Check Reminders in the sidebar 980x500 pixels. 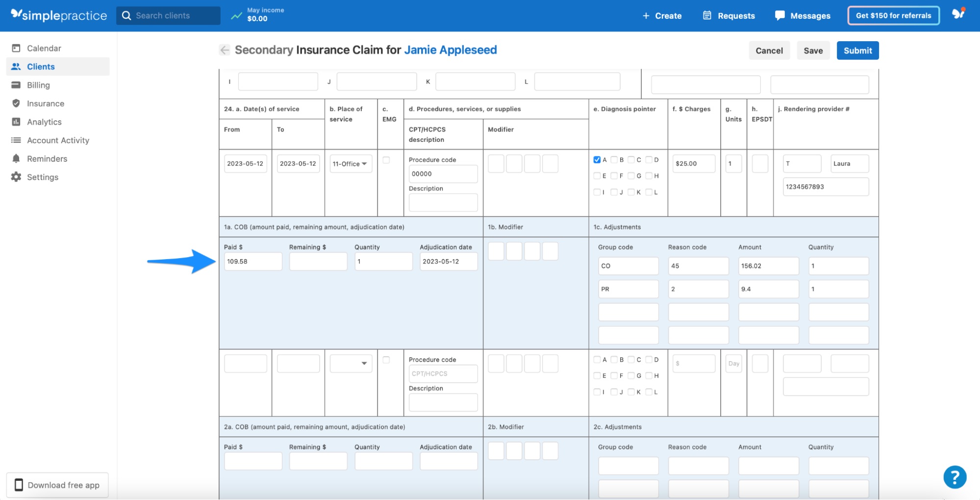coord(47,158)
